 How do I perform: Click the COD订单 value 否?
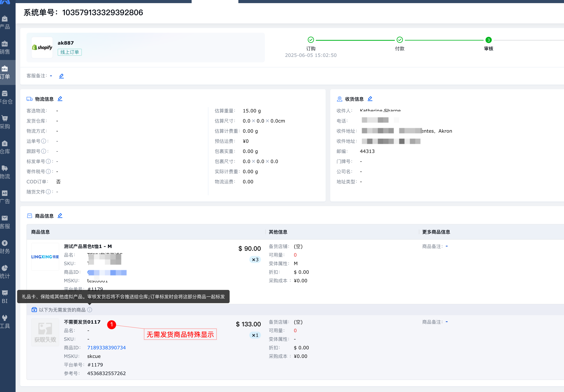coord(58,182)
